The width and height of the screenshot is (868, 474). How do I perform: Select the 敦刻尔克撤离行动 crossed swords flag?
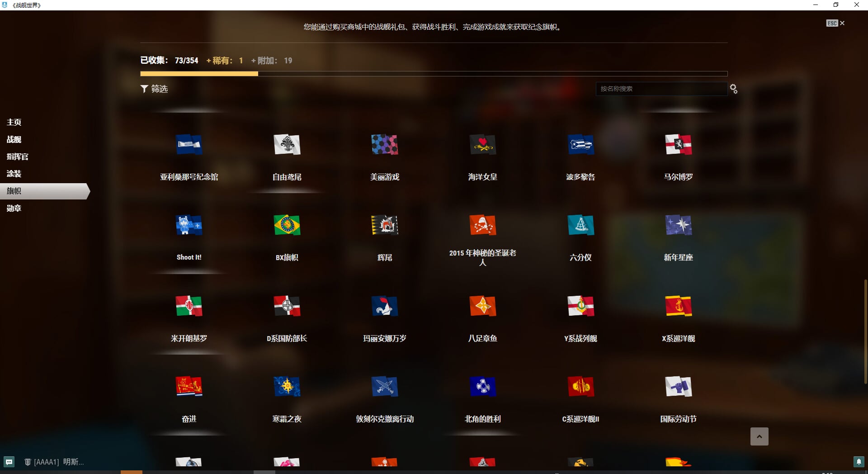coord(385,387)
